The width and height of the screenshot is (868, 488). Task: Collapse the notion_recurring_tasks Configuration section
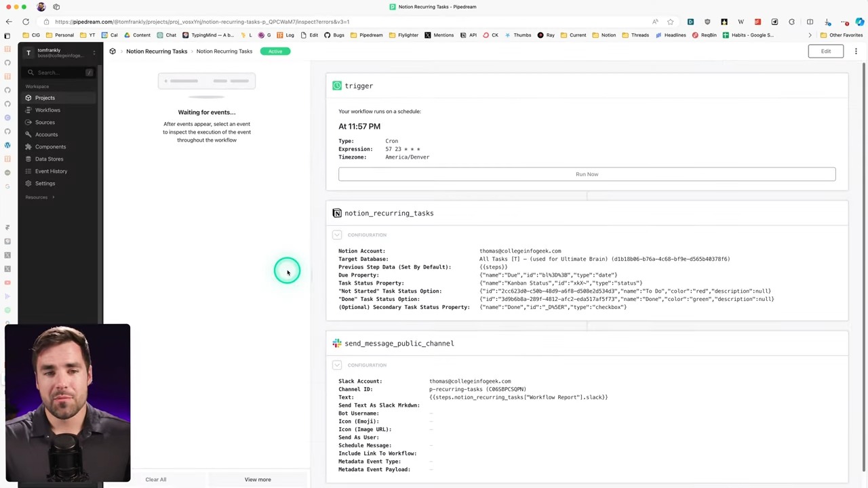[x=337, y=235]
